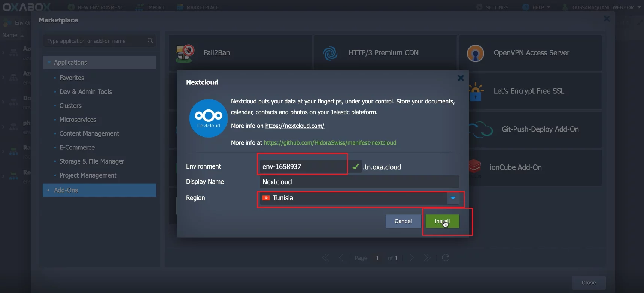Viewport: 644px width, 293px height.
Task: Click the green environment validity checkmark
Action: pyautogui.click(x=355, y=167)
